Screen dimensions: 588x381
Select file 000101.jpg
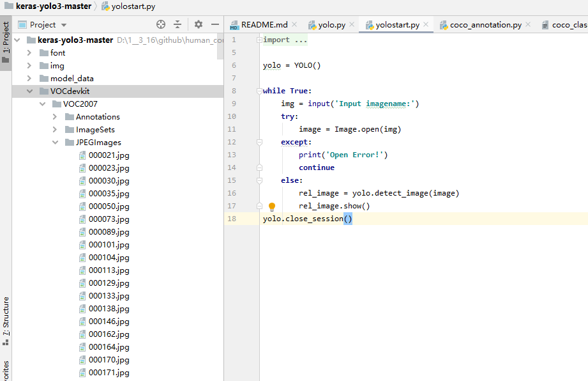click(109, 244)
